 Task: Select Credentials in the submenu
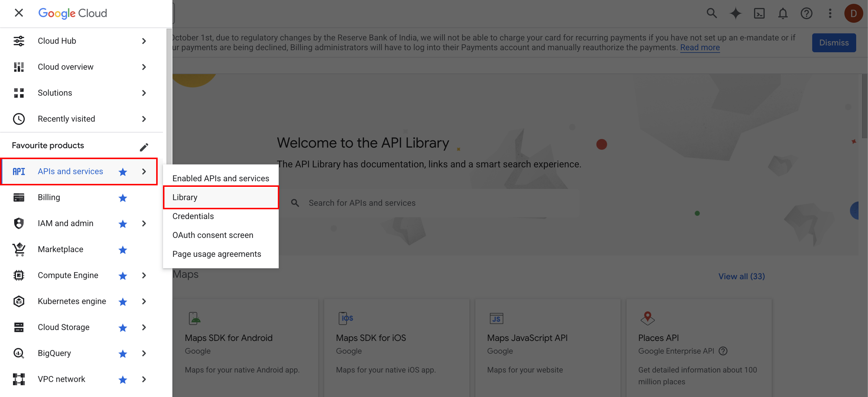coord(193,216)
